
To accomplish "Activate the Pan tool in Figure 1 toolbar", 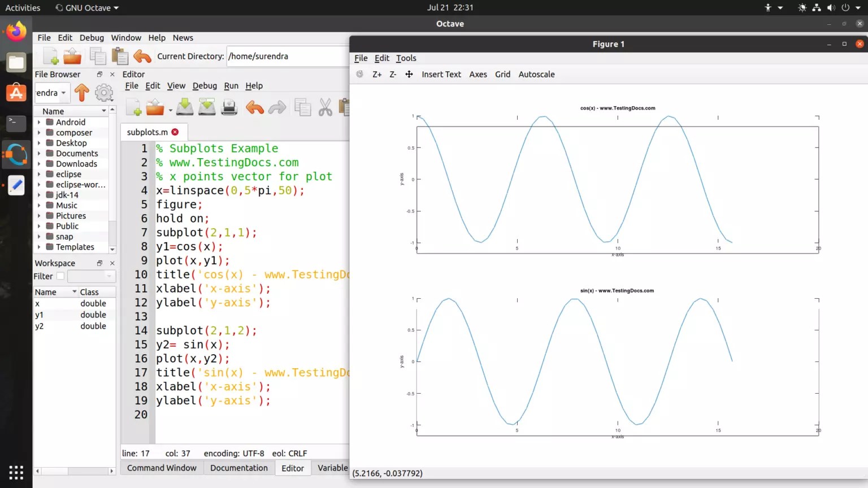I will pyautogui.click(x=409, y=74).
